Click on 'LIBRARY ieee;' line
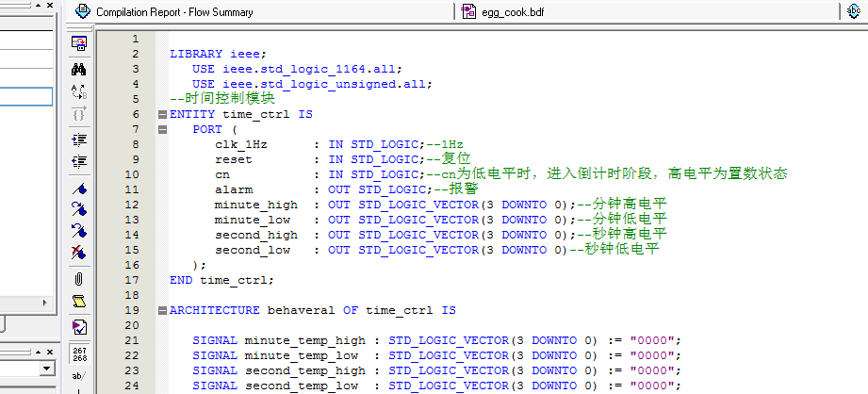 point(218,54)
